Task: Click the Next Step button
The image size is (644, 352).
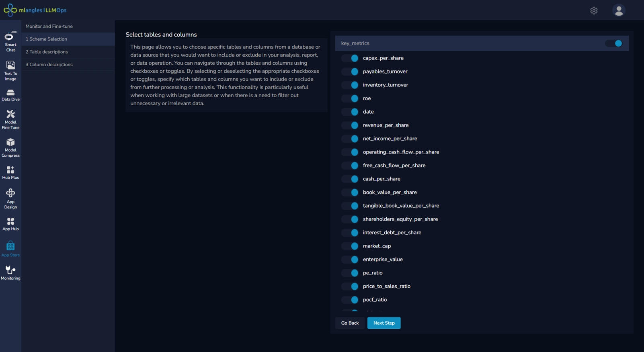Action: click(x=384, y=323)
